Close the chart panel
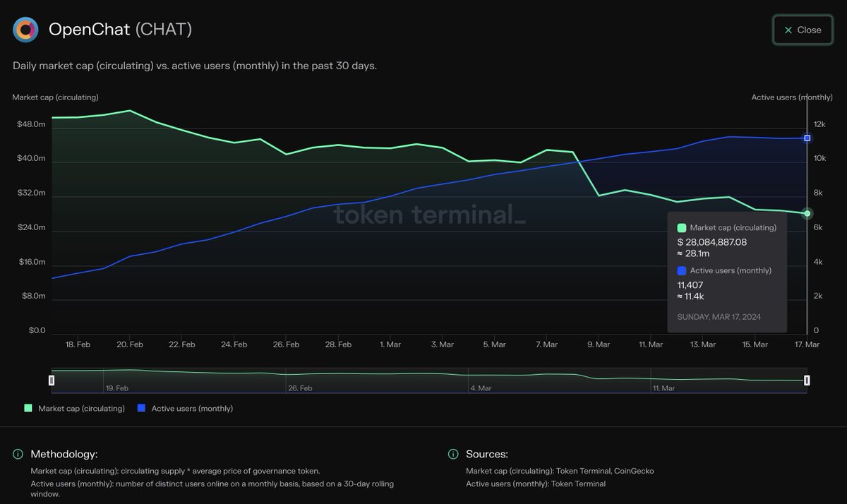This screenshot has width=847, height=504. pos(802,30)
